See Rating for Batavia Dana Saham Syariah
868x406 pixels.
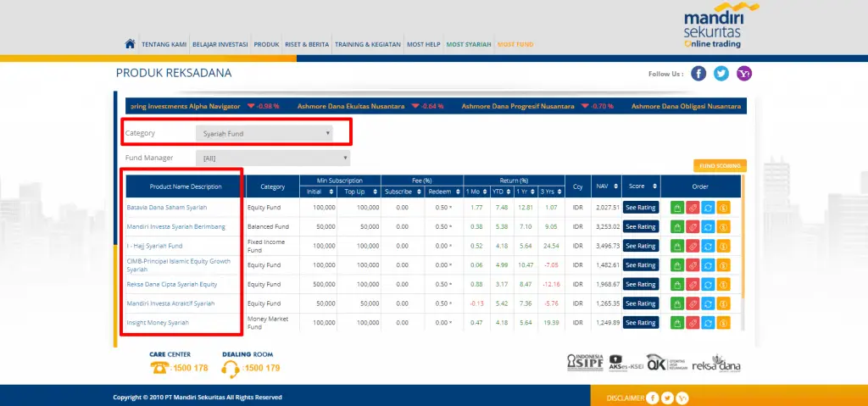tap(641, 208)
